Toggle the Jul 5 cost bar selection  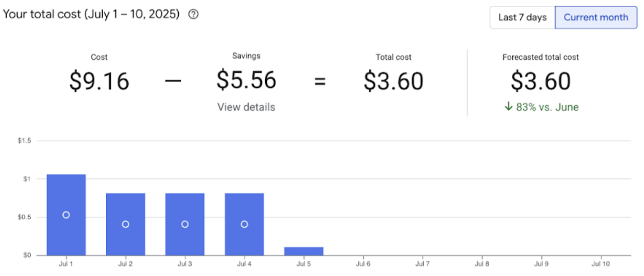pos(303,250)
